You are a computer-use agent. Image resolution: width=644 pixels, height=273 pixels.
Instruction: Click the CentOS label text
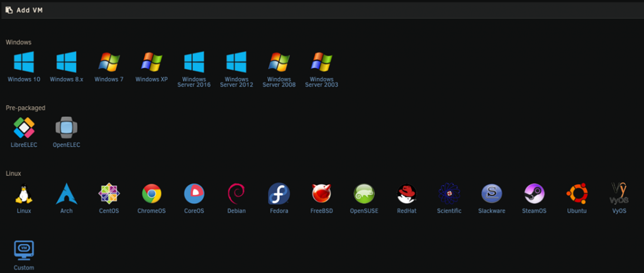(109, 211)
